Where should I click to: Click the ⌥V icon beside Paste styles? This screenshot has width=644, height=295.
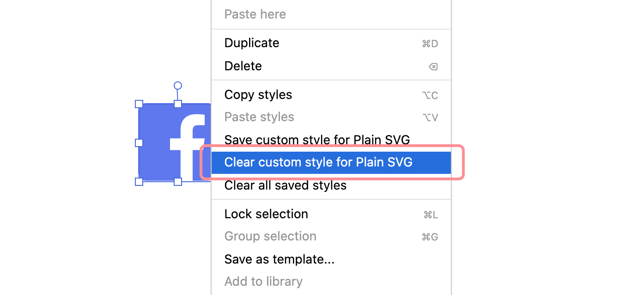[x=430, y=117]
